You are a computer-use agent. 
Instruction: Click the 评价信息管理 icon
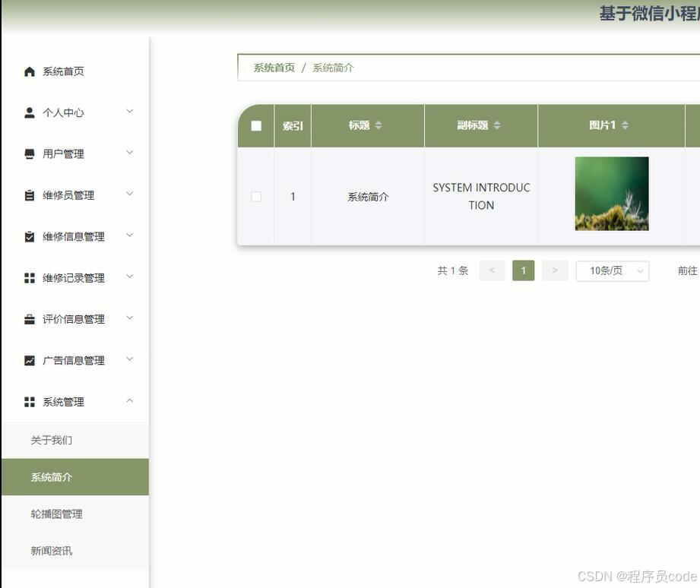[x=29, y=318]
